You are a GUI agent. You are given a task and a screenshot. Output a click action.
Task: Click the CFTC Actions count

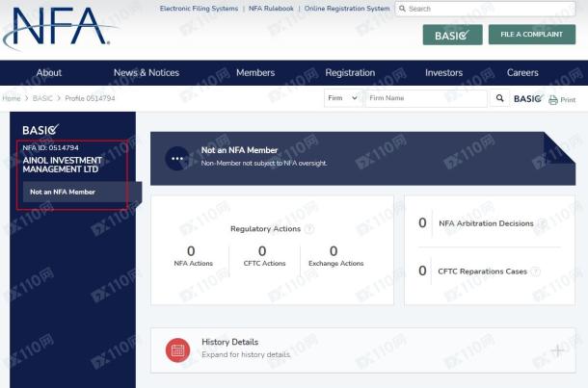pos(262,251)
